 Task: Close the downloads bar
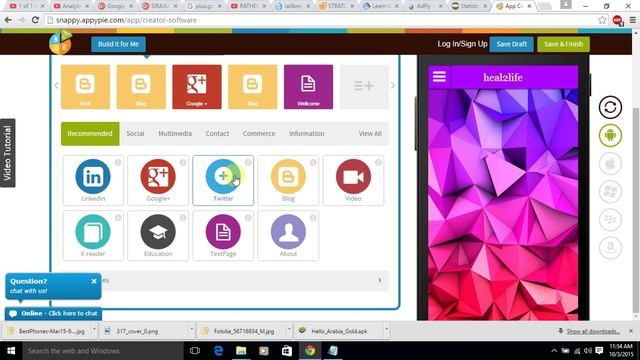point(631,331)
